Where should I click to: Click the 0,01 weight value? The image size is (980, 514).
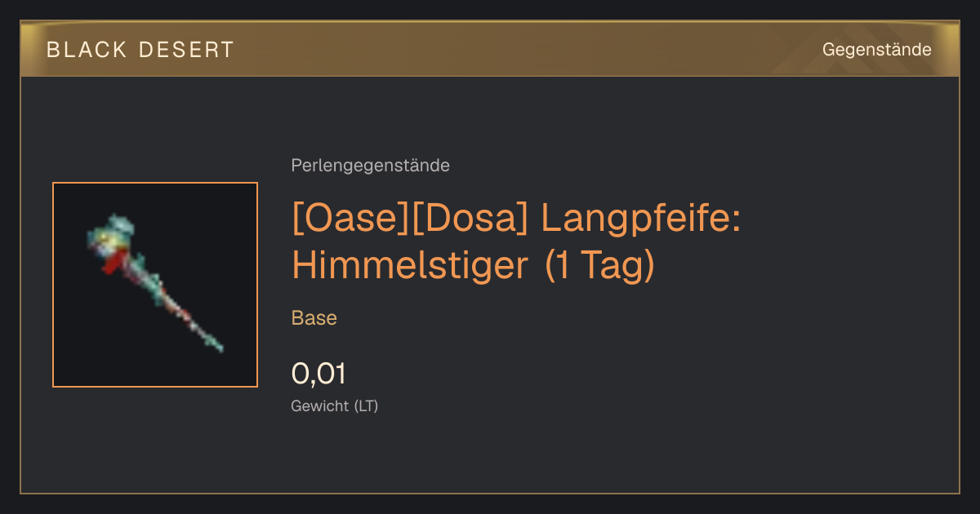[x=318, y=374]
